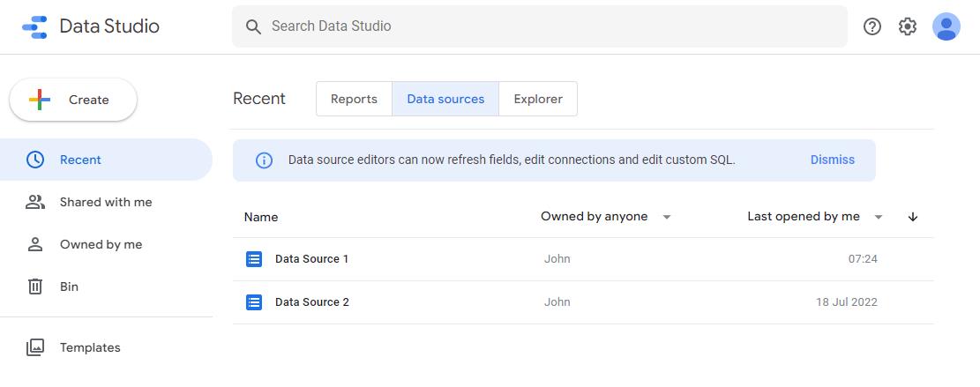Click the Bin trash can icon
980x387 pixels.
pos(35,287)
